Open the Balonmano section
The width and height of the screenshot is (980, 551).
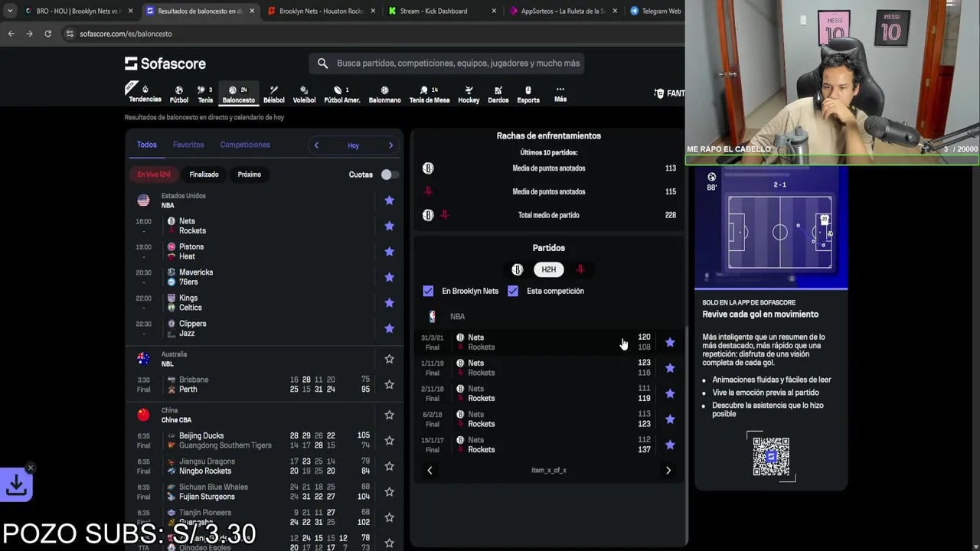pyautogui.click(x=384, y=94)
